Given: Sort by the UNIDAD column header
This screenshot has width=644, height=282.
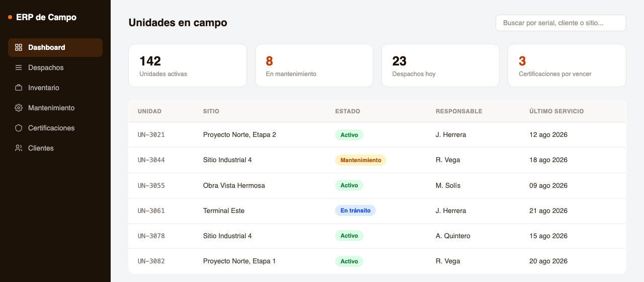Looking at the screenshot, I should [x=149, y=111].
